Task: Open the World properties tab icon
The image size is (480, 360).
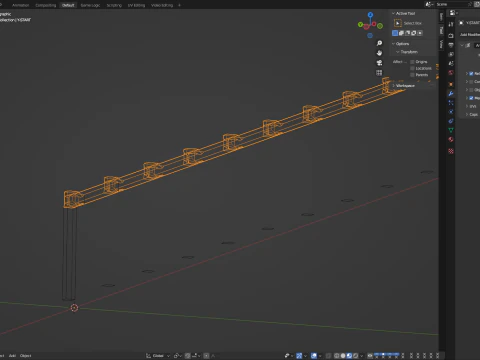Action: click(451, 73)
